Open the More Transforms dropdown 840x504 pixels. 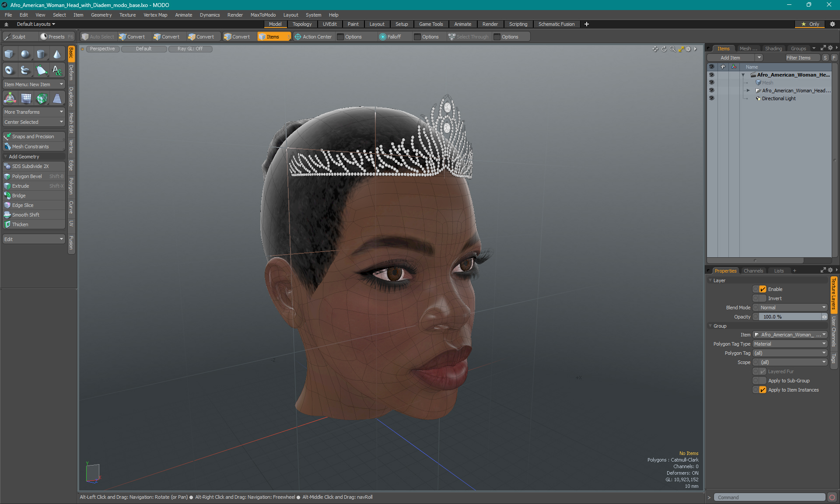[x=34, y=112]
